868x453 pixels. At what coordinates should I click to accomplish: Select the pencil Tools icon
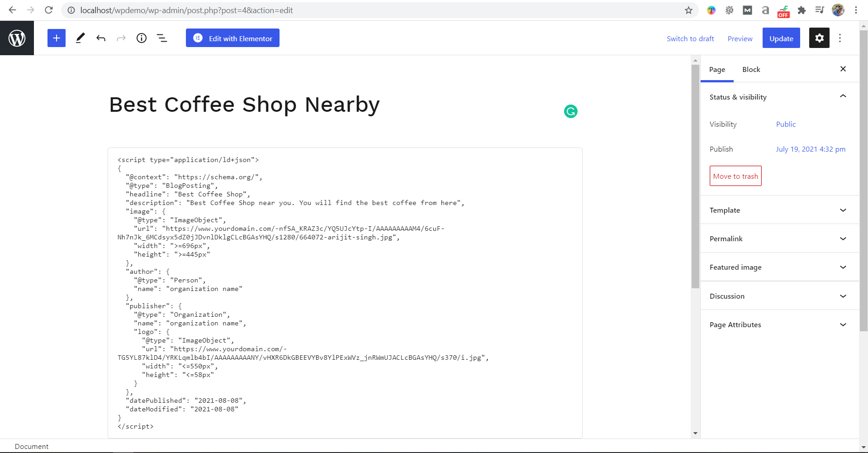tap(80, 38)
